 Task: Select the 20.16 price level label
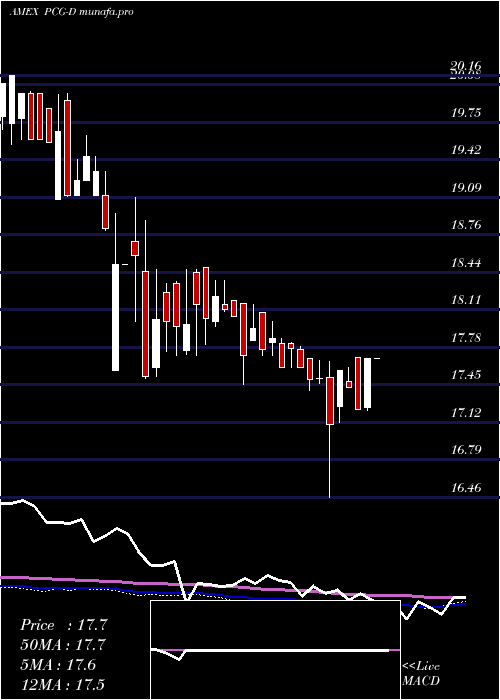click(x=466, y=67)
